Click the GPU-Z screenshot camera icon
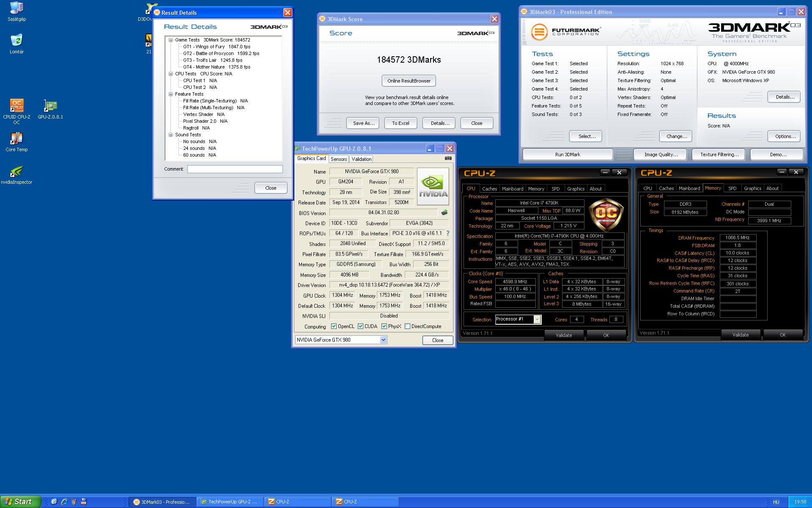The image size is (812, 508). [448, 158]
